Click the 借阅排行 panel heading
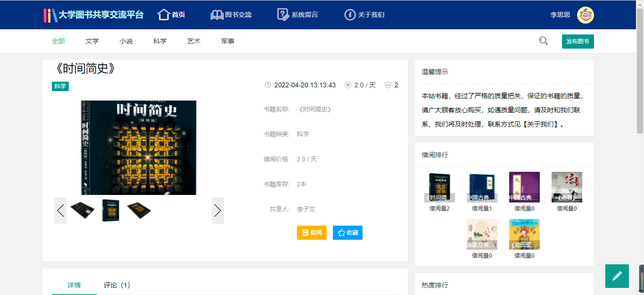The image size is (644, 295). pos(435,155)
